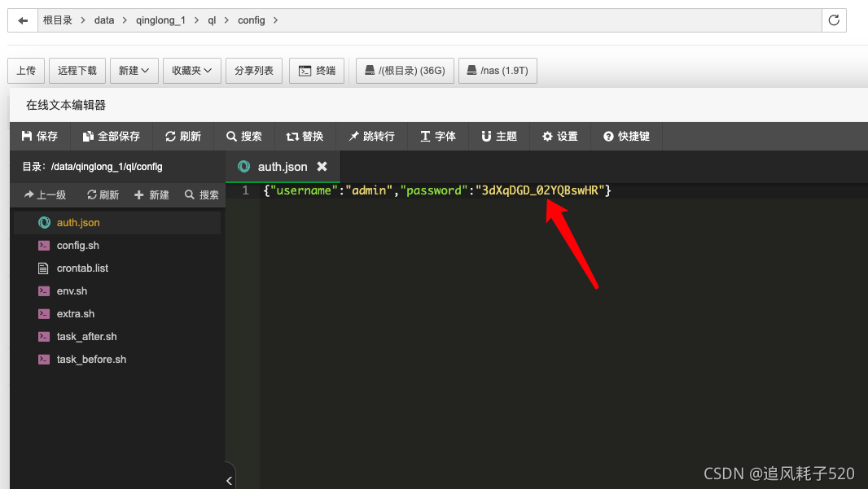Screen dimensions: 868x489
Task: Open the editor 设置 settings
Action: pos(560,136)
